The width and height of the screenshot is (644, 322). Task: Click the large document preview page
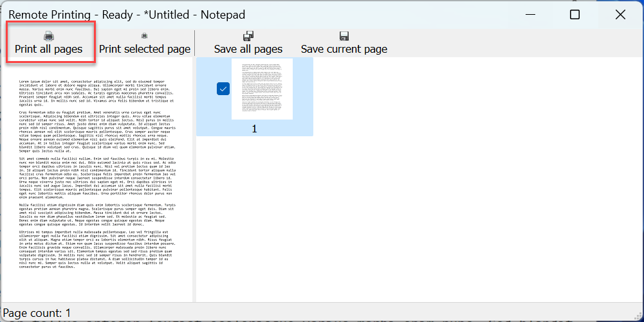pos(97,180)
